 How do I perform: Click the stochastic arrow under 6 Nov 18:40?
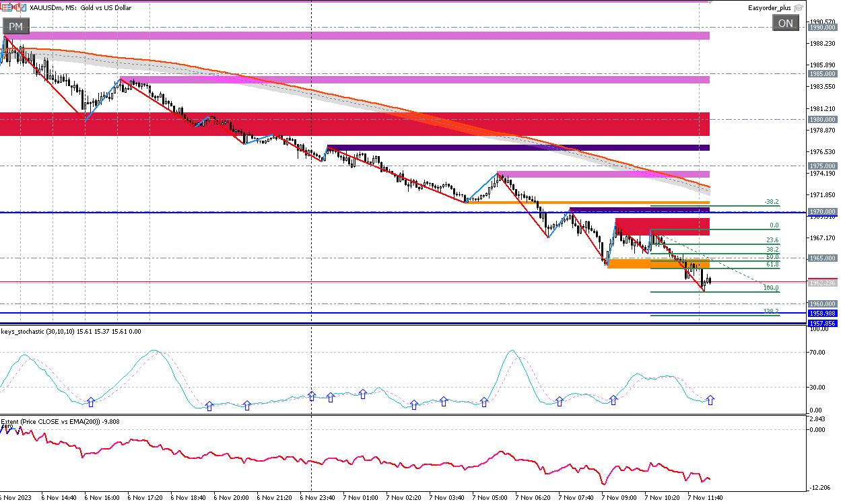209,406
